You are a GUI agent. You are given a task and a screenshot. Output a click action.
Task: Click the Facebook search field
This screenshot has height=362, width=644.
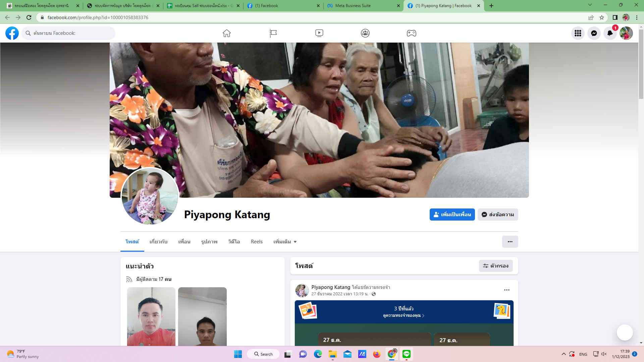click(x=69, y=33)
